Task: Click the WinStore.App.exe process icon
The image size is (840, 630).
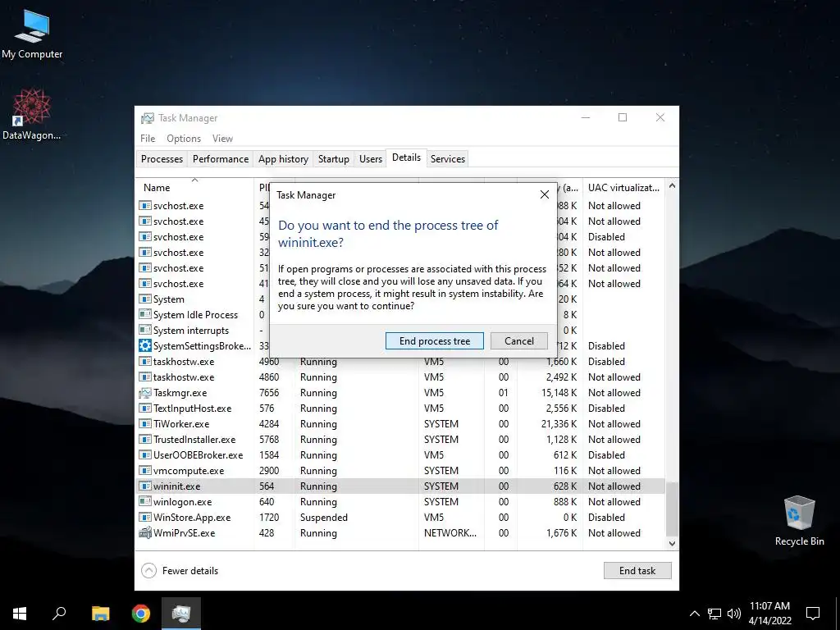Action: coord(144,518)
